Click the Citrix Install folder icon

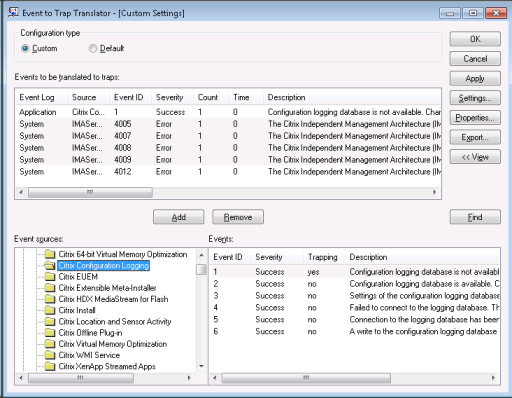(50, 310)
